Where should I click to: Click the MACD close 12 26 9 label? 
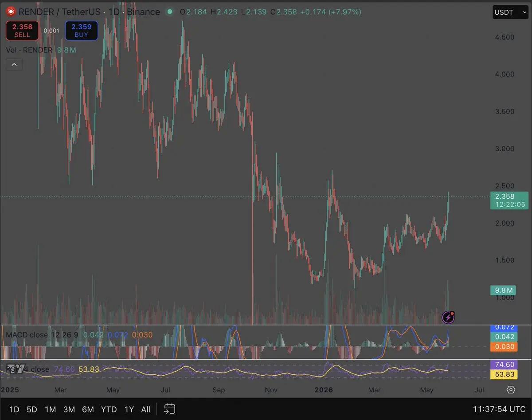point(42,335)
